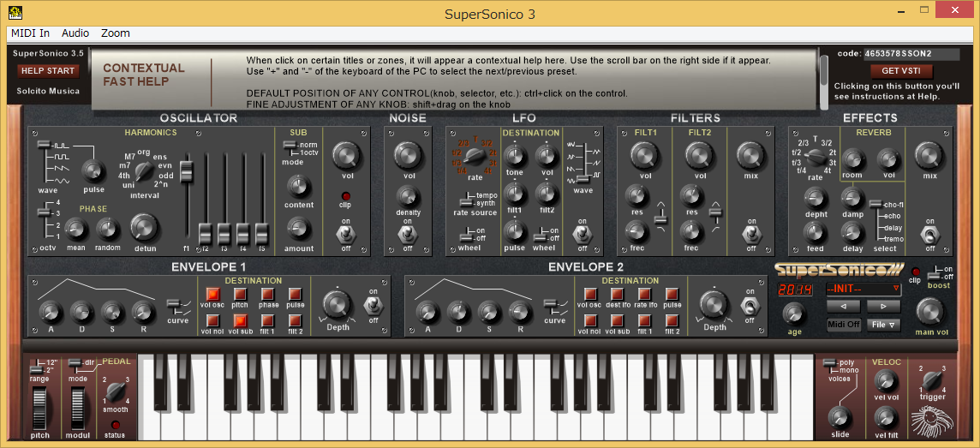Viewport: 980px width, 448px height.
Task: Click the FILT1 res knob
Action: coord(635,196)
